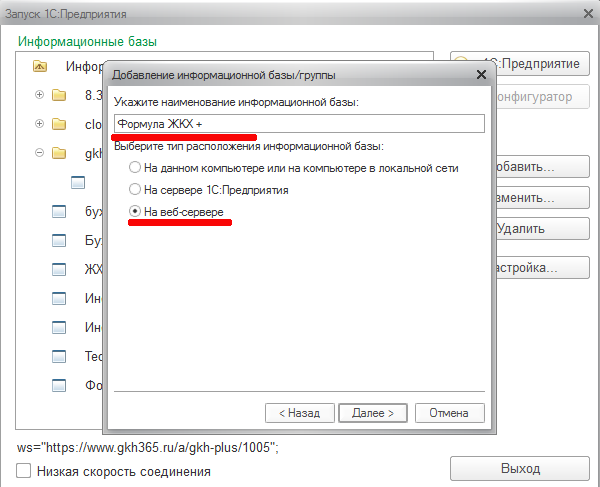
Task: Click the 'Информационные базы' heading
Action: [88, 41]
